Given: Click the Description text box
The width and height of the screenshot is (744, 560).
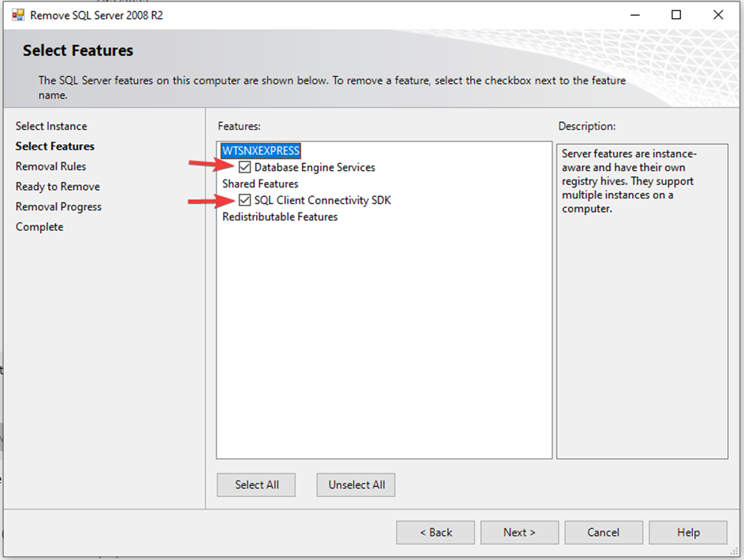Looking at the screenshot, I should [642, 299].
